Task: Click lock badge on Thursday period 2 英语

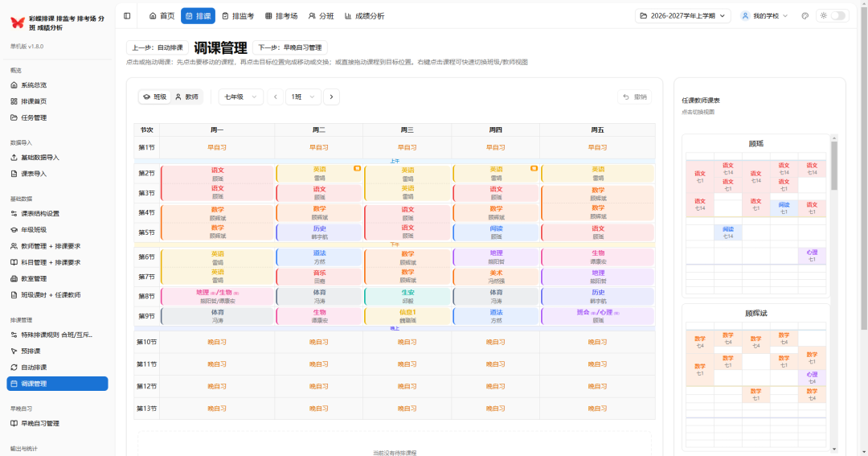Action: coord(534,168)
